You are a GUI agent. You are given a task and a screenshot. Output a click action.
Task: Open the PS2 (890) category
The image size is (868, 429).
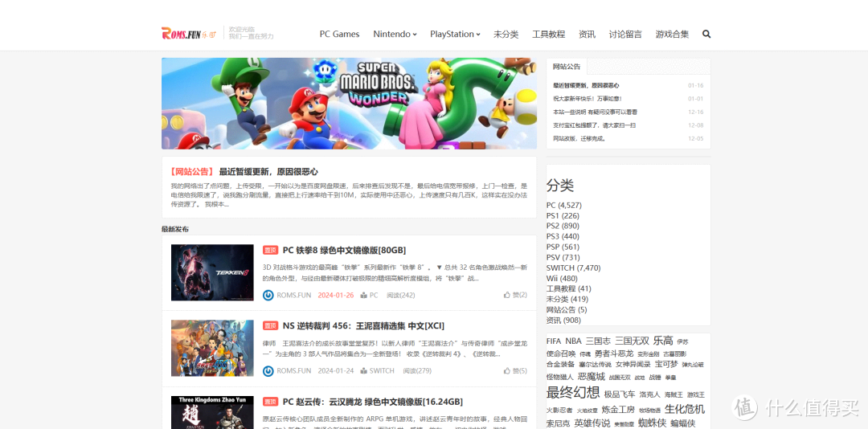pos(563,226)
